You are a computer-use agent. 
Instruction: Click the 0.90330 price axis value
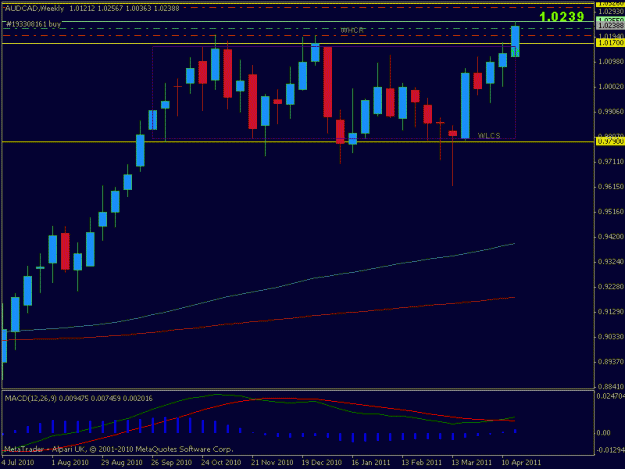[x=611, y=337]
